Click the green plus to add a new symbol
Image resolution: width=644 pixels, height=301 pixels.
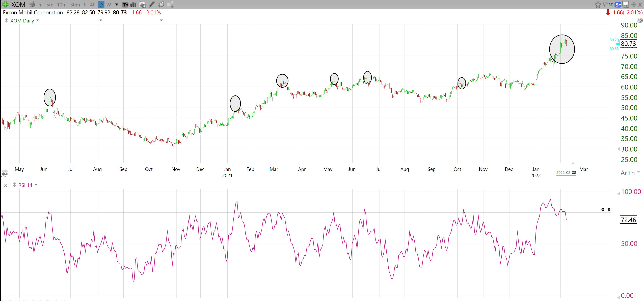click(x=5, y=5)
